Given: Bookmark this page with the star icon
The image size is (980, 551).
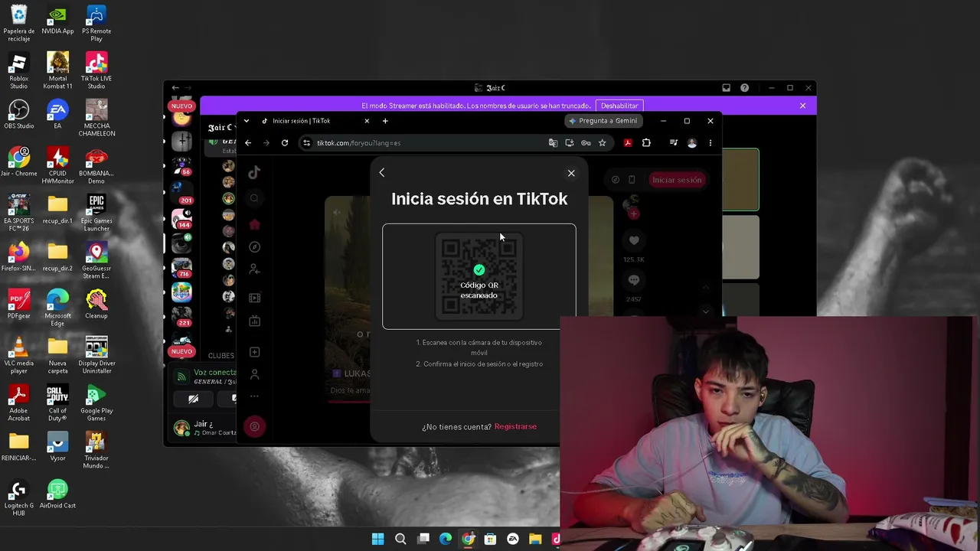Looking at the screenshot, I should pos(602,143).
